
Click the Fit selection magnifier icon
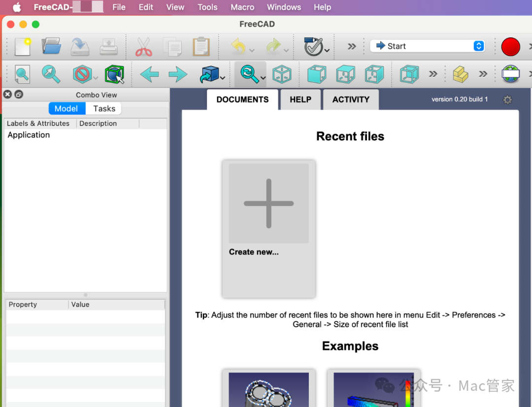click(51, 74)
